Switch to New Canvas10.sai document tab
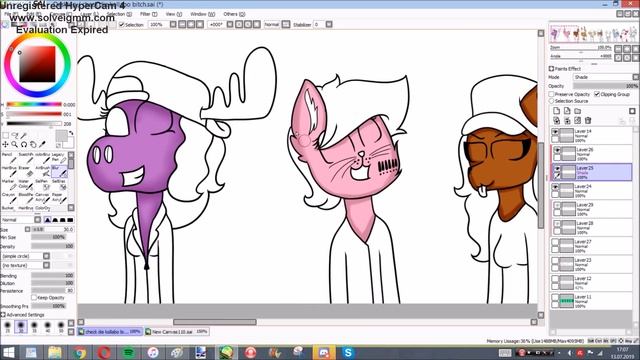 point(176,332)
